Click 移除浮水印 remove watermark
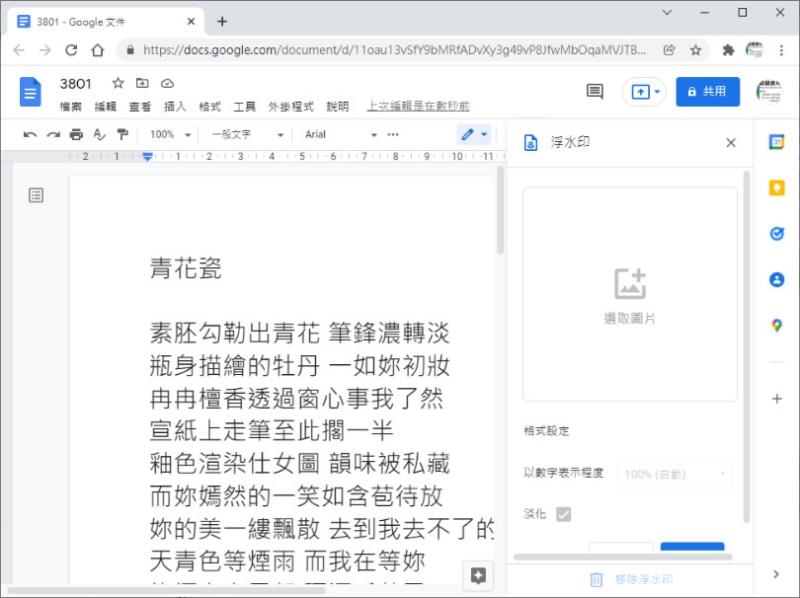Viewport: 800px width, 598px height. coord(631,579)
